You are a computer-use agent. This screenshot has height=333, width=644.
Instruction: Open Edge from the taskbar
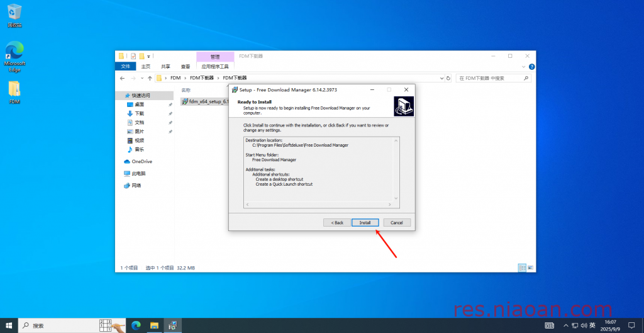pos(136,325)
